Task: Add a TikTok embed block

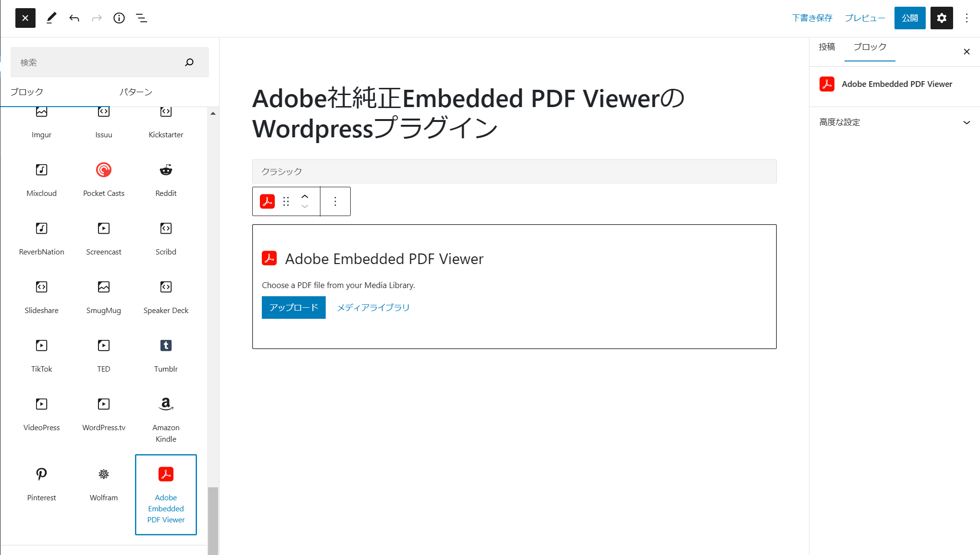Action: tap(41, 355)
